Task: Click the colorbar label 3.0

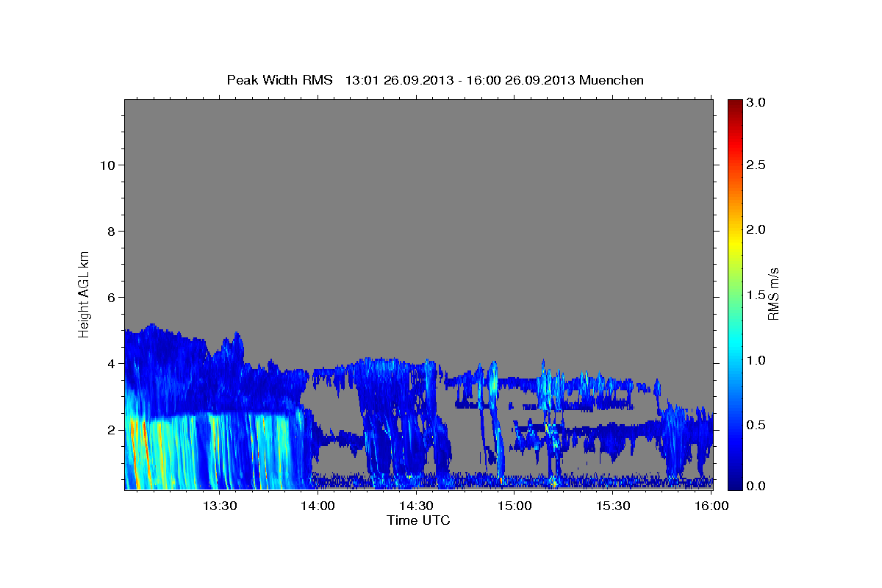Action: [756, 103]
